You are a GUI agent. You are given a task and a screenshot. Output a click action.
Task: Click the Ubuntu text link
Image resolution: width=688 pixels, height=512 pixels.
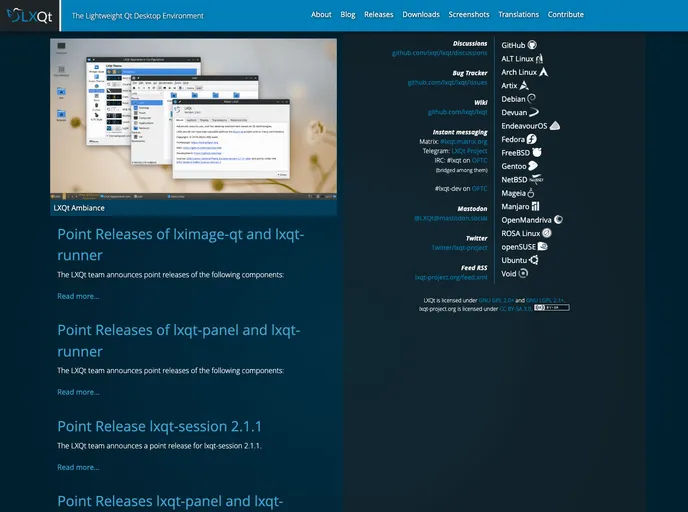(514, 260)
